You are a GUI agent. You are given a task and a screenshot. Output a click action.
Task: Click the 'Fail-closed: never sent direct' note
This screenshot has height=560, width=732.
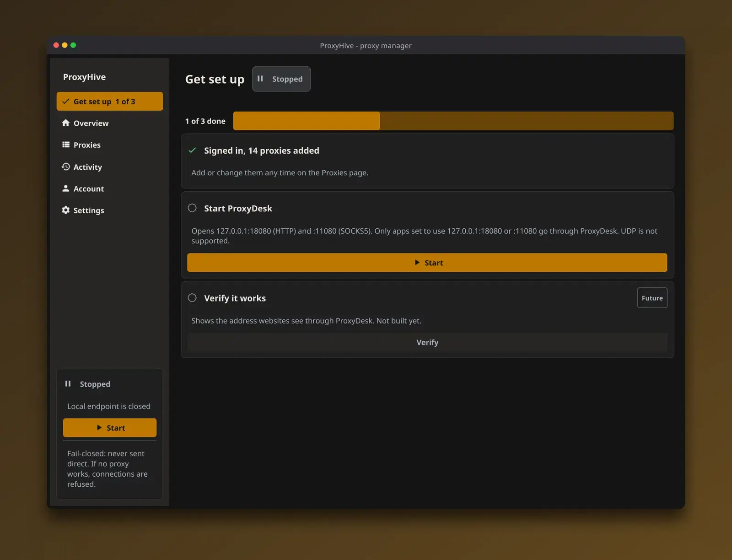click(108, 469)
